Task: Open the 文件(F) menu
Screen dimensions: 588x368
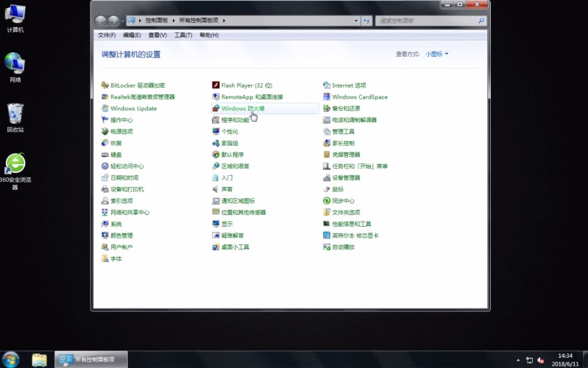Action: tap(107, 35)
